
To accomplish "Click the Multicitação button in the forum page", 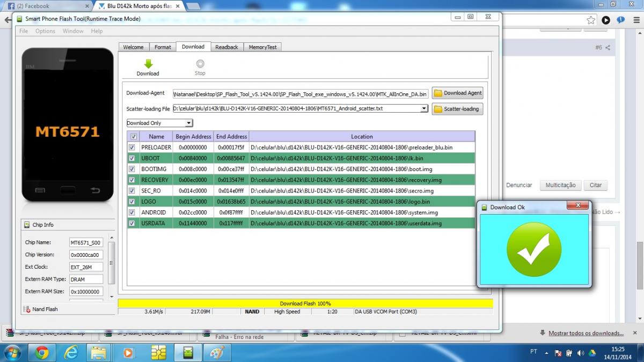I will tap(560, 185).
